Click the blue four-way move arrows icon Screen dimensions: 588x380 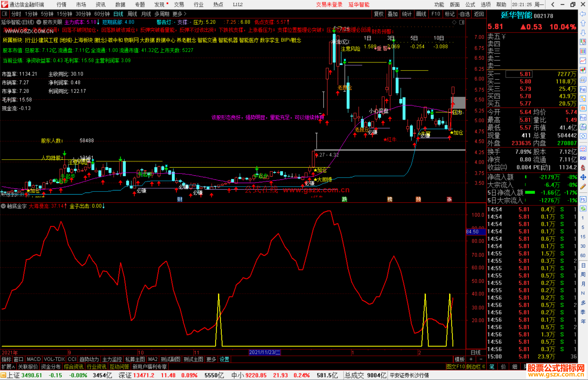(x=583, y=177)
